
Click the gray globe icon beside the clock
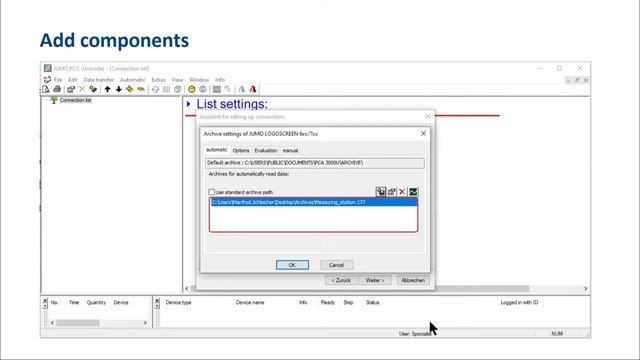202,89
